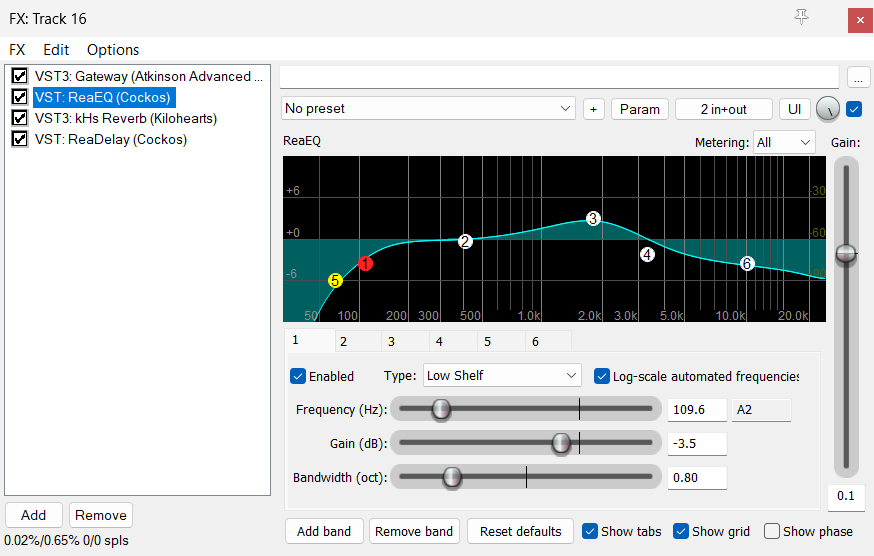Open the Metering All dropdown
This screenshot has width=874, height=556.
tap(784, 142)
